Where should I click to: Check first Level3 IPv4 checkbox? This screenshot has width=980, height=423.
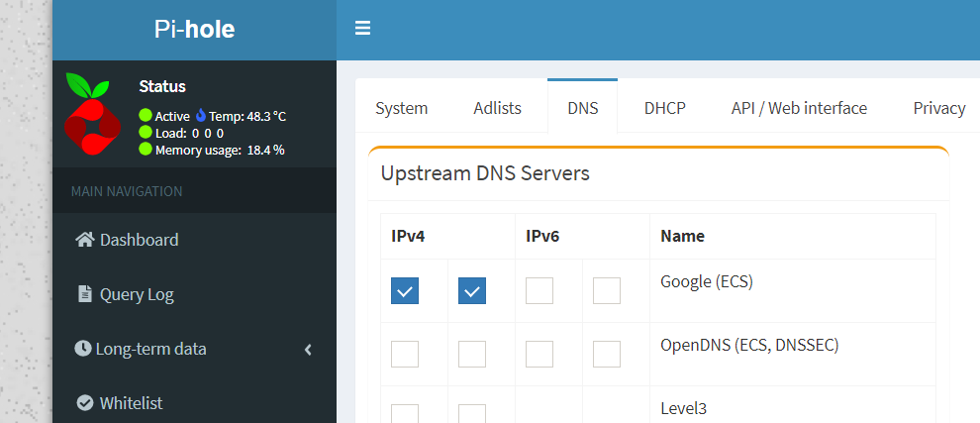(x=405, y=414)
